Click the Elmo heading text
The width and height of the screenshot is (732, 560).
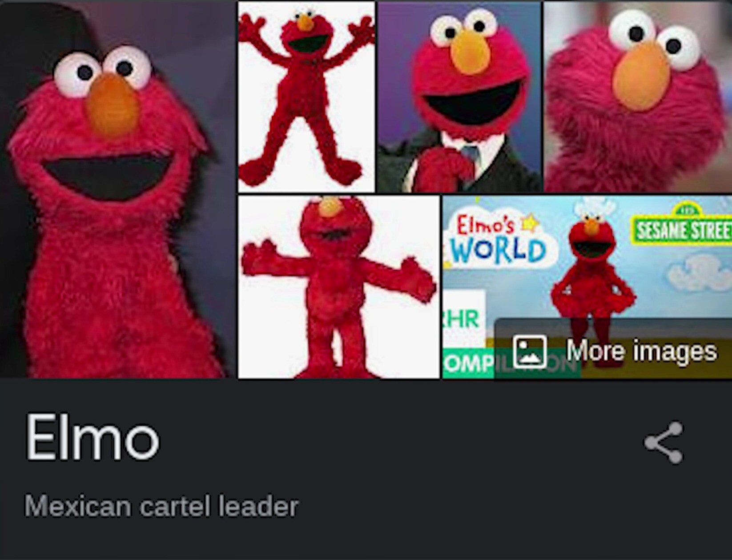point(92,437)
